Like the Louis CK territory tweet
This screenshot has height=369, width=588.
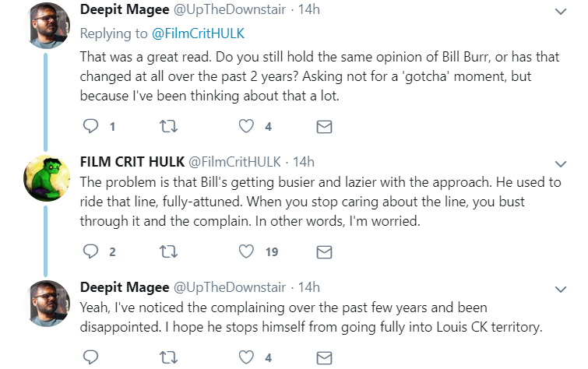(246, 357)
